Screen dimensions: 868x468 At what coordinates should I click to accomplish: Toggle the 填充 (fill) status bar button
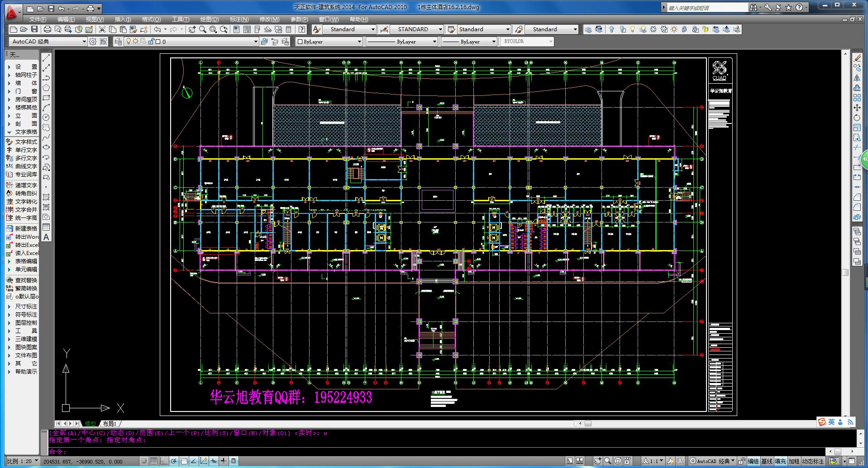pyautogui.click(x=780, y=461)
